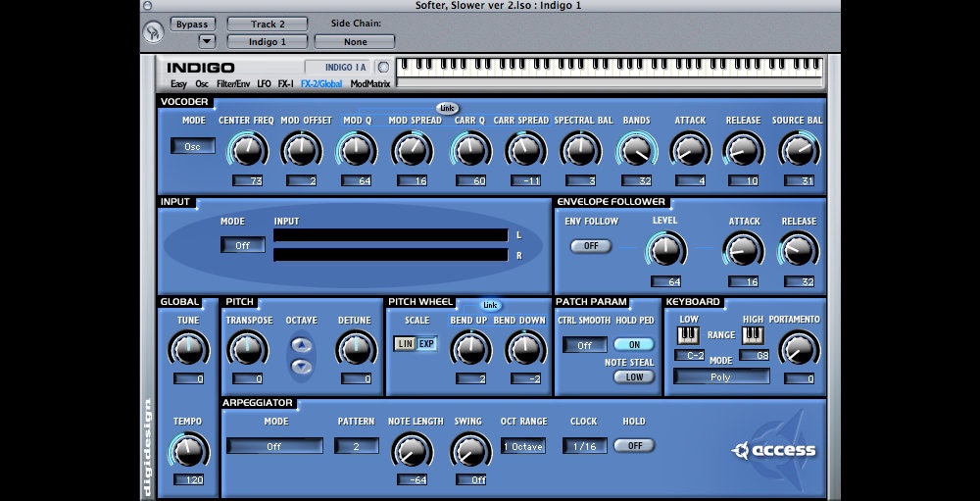Click the Vocoder Release knob
980x501 pixels.
pos(743,150)
